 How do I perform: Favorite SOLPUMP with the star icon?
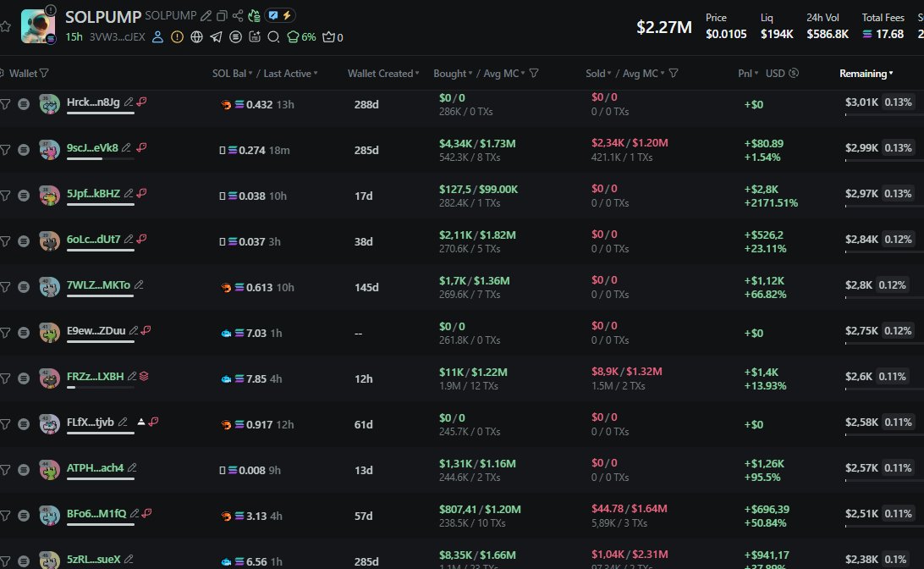[5, 26]
